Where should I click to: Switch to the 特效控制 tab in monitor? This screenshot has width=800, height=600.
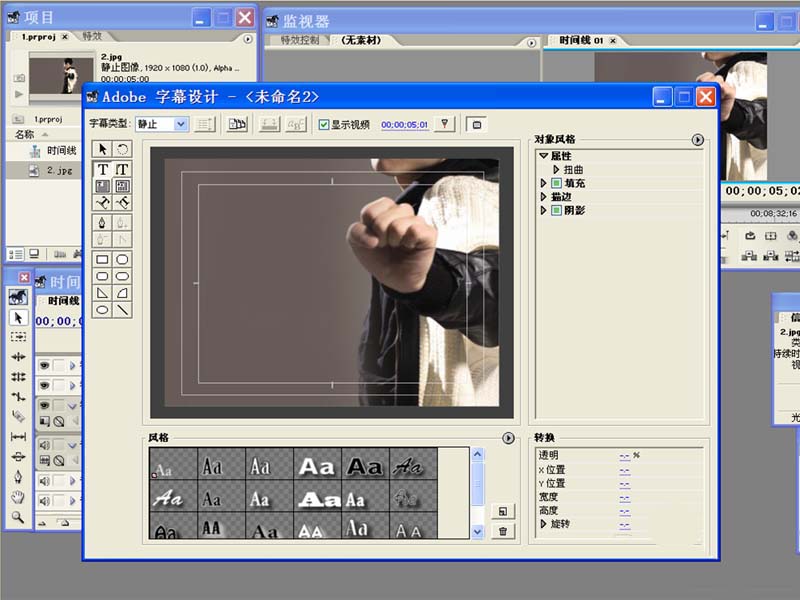pyautogui.click(x=300, y=40)
